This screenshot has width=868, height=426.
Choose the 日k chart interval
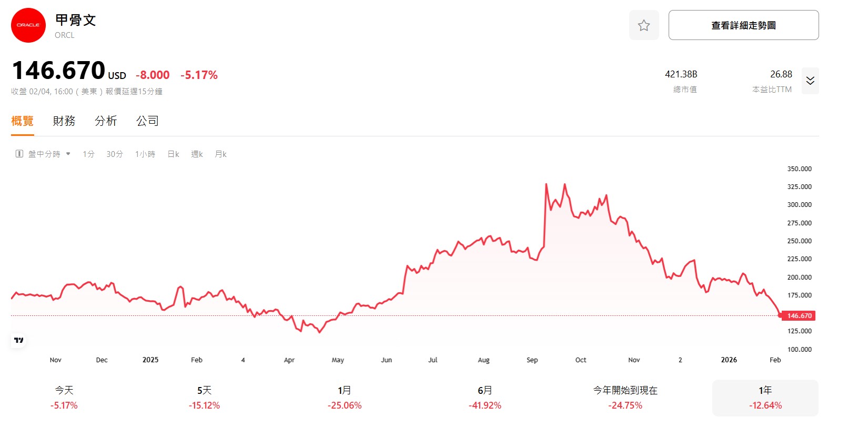pos(173,154)
